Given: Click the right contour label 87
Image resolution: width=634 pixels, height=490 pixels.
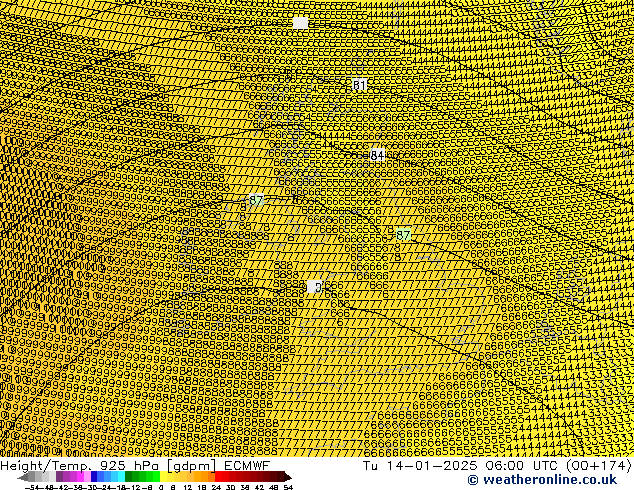Looking at the screenshot, I should (403, 235).
